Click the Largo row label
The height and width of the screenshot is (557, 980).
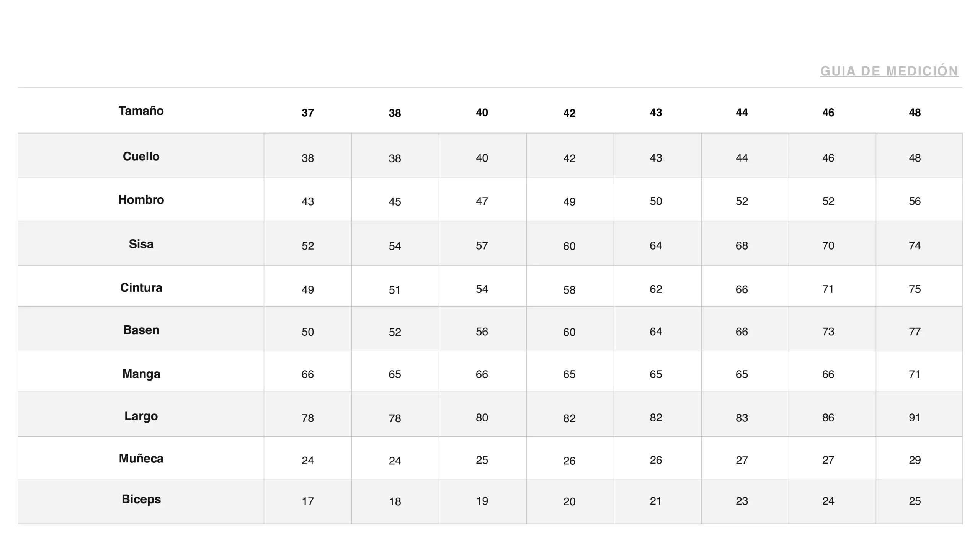141,416
